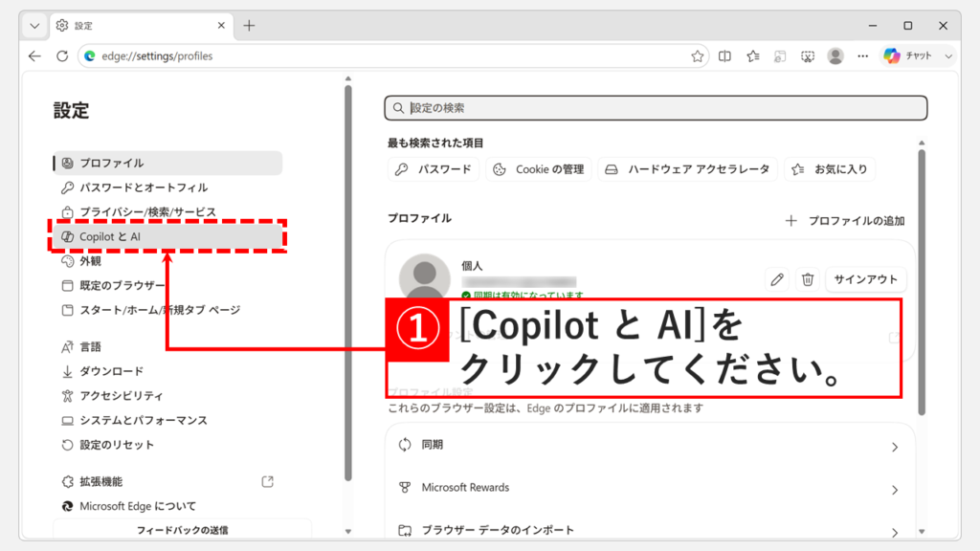Delete the profile with trash icon

808,279
